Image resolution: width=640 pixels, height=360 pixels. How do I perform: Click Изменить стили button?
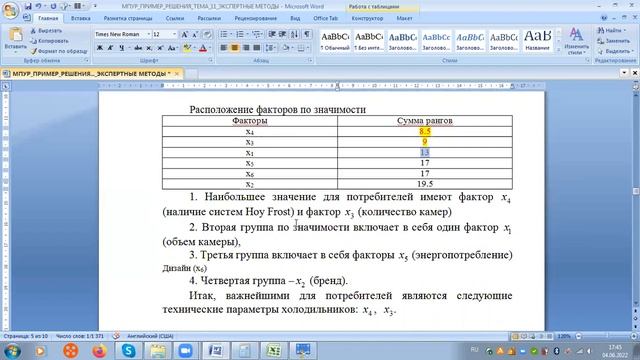pos(576,41)
